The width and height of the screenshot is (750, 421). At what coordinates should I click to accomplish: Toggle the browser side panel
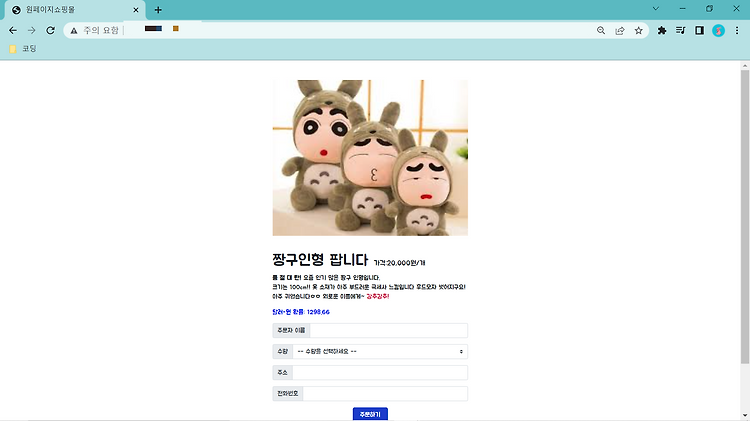699,30
